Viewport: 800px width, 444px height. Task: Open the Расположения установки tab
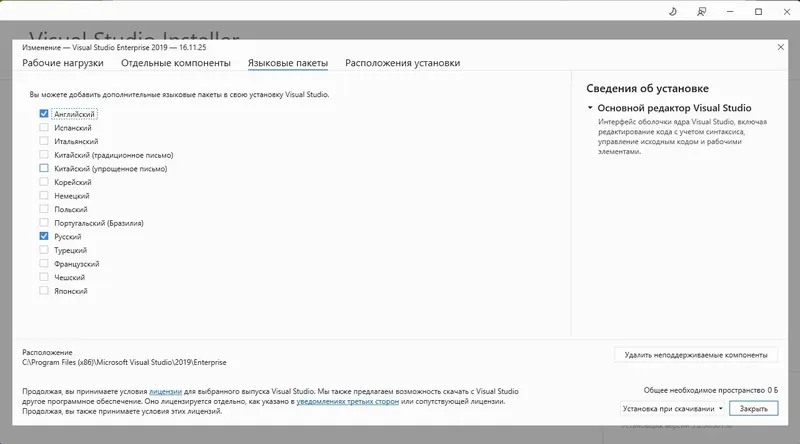tap(403, 63)
